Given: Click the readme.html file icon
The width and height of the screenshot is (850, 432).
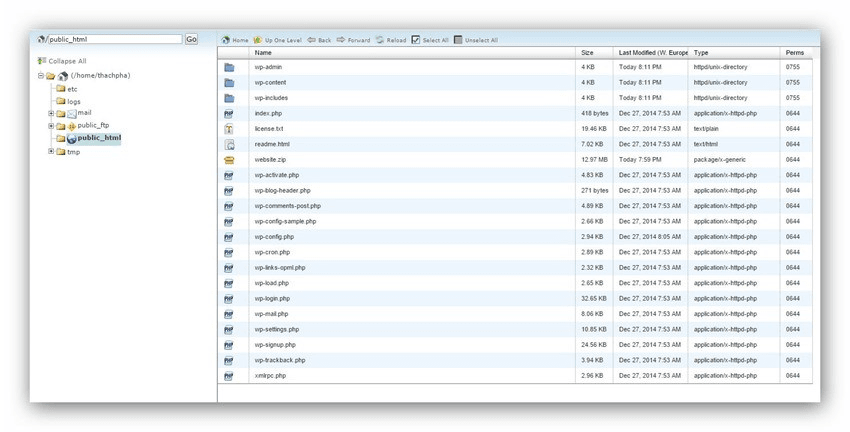Looking at the screenshot, I should point(229,144).
